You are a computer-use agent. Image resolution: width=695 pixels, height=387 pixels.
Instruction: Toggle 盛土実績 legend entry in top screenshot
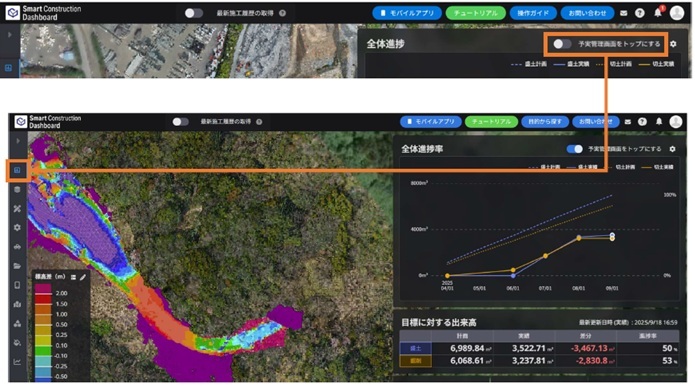tap(571, 64)
